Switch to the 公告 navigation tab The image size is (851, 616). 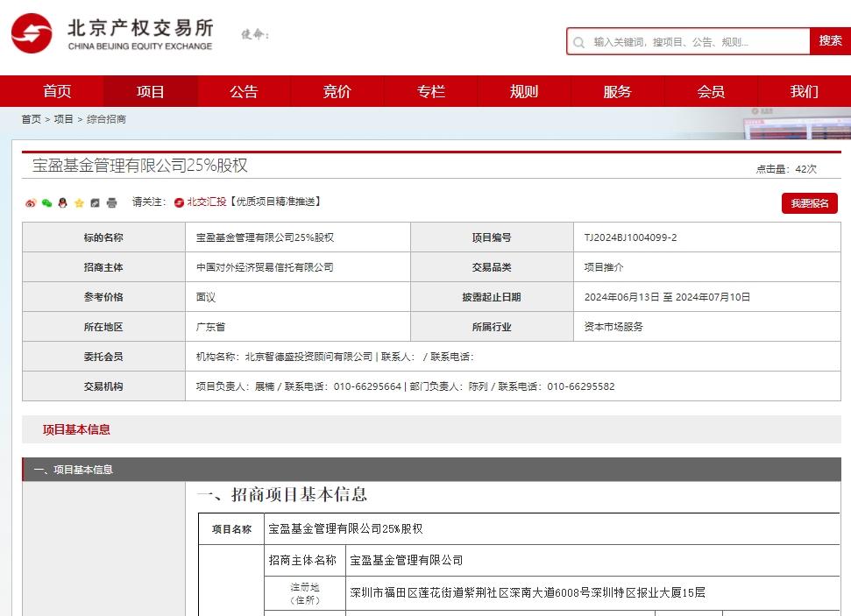click(x=245, y=91)
